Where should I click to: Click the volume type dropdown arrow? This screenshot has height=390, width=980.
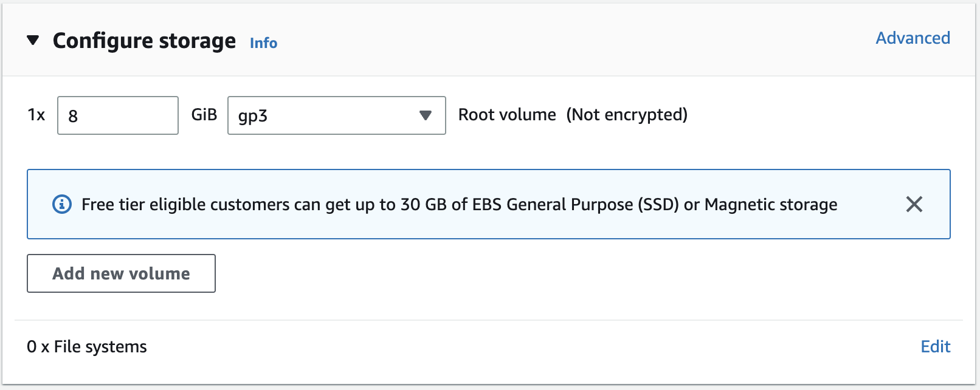pos(426,115)
